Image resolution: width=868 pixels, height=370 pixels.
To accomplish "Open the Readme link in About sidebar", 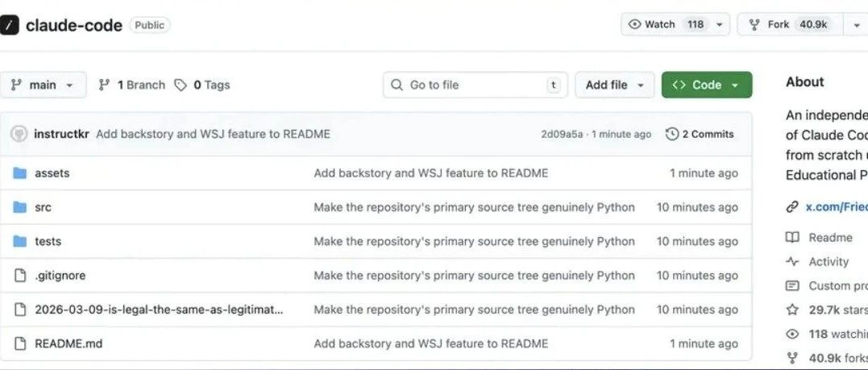I will pyautogui.click(x=830, y=238).
